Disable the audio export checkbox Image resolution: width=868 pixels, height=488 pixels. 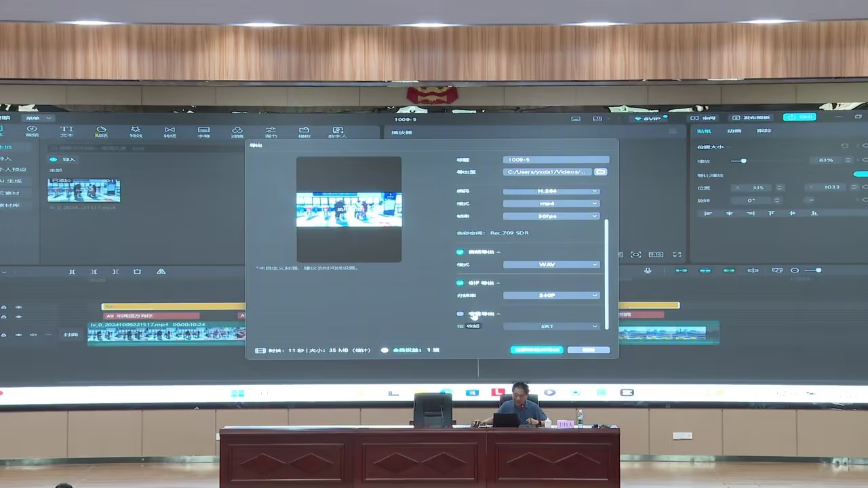pyautogui.click(x=460, y=252)
